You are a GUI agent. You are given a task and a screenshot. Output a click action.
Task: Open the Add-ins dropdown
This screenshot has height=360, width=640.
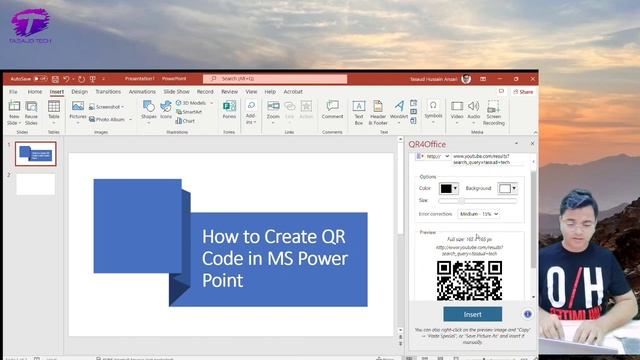tap(251, 113)
